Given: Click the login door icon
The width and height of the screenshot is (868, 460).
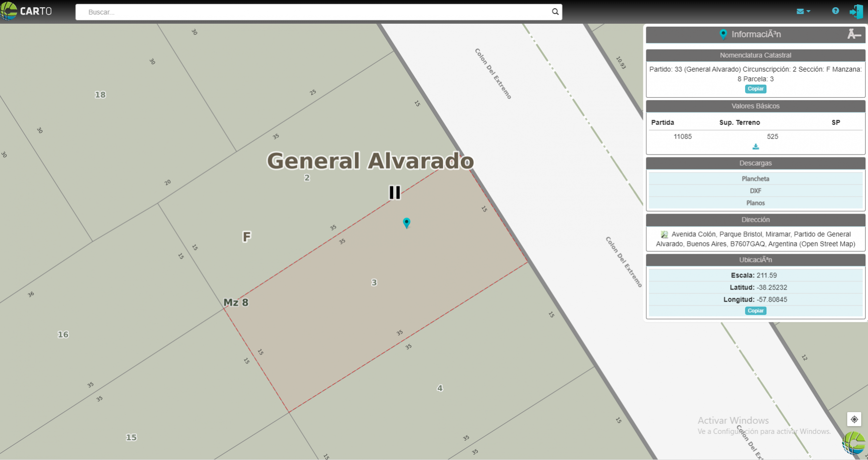Looking at the screenshot, I should click(856, 11).
